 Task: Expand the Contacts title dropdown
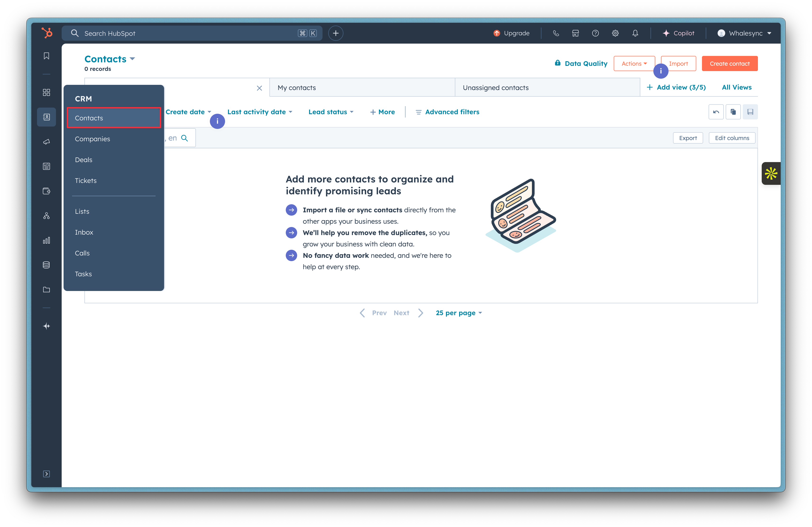coord(110,59)
